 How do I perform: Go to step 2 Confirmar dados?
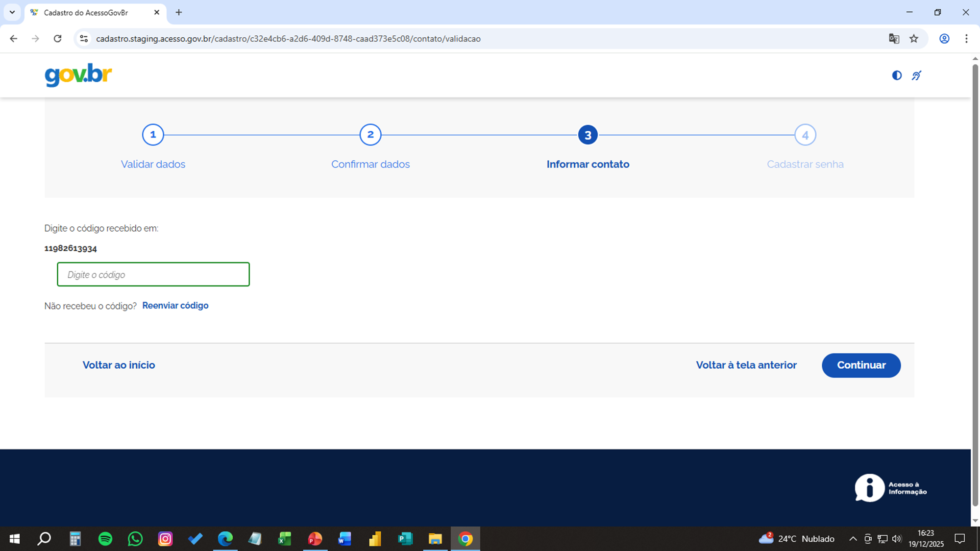tap(370, 135)
